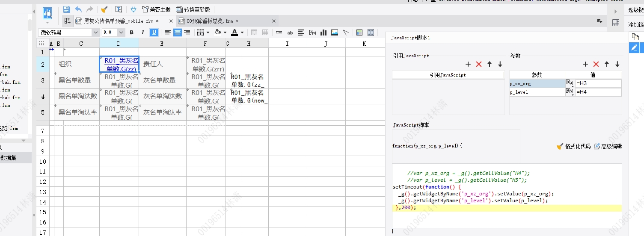Image resolution: width=644 pixels, height=236 pixels.
Task: Open the 超级链接 tab on right edge
Action: pyautogui.click(x=636, y=10)
